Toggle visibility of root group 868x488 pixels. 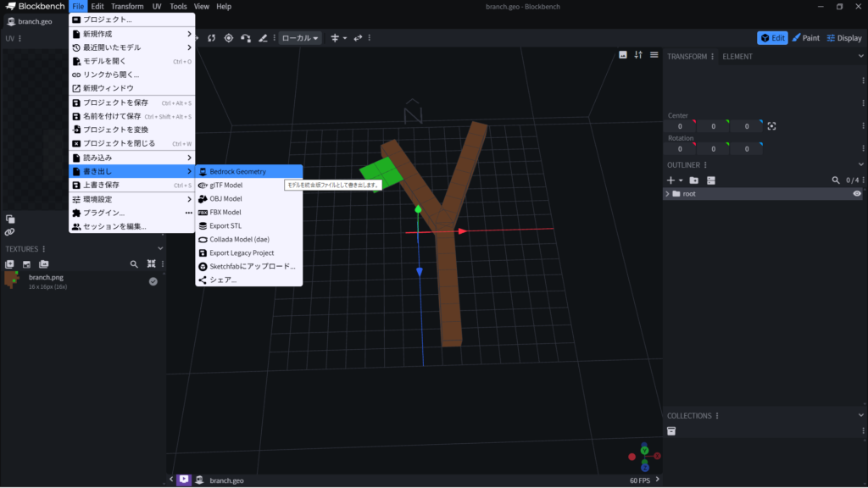pyautogui.click(x=857, y=194)
